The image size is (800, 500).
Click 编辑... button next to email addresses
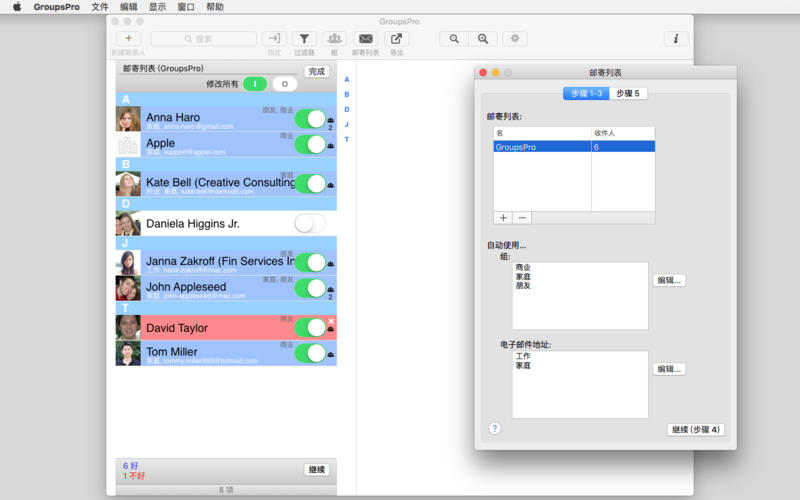[x=669, y=369]
